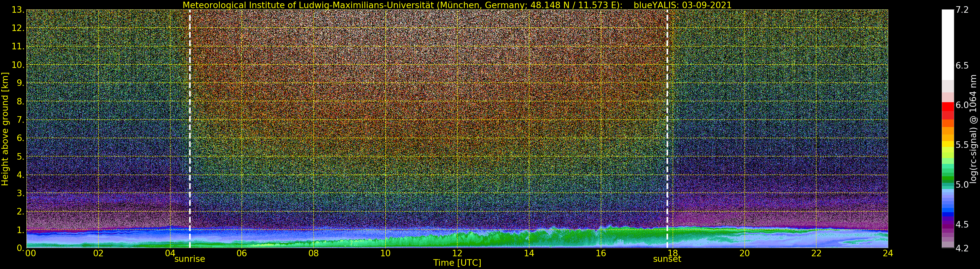Viewport: 980px width, 269px height.
Task: Click the "7.2" colorbar value
Action: point(962,10)
